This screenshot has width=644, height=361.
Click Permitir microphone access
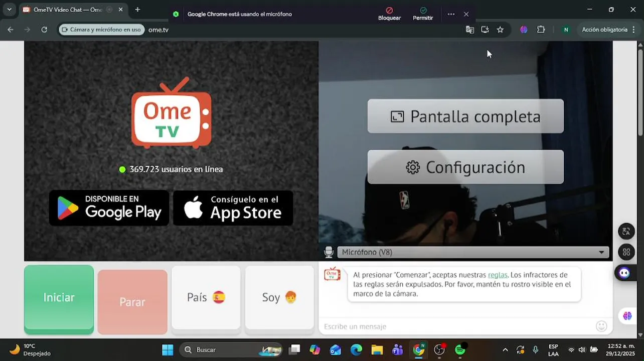tap(423, 14)
